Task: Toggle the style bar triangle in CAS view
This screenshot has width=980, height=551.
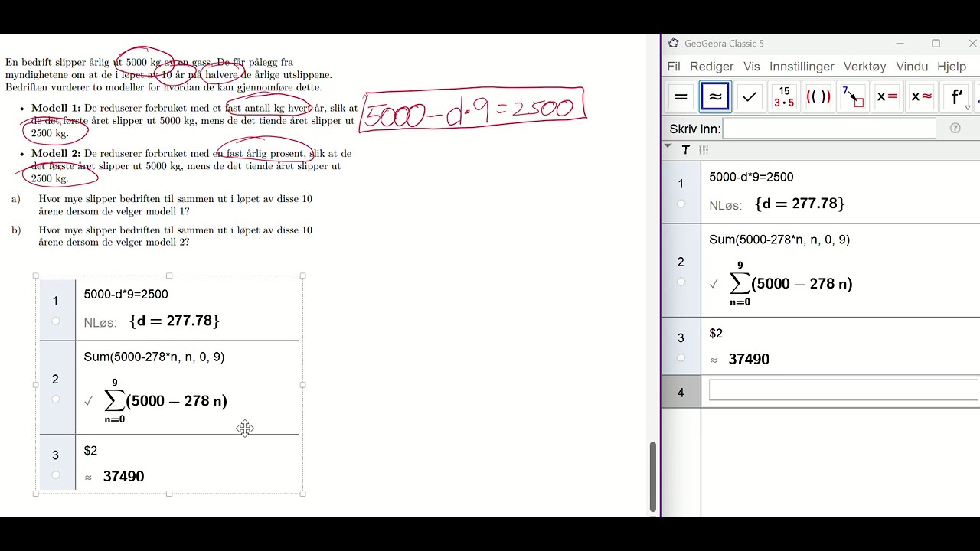Action: pos(668,146)
